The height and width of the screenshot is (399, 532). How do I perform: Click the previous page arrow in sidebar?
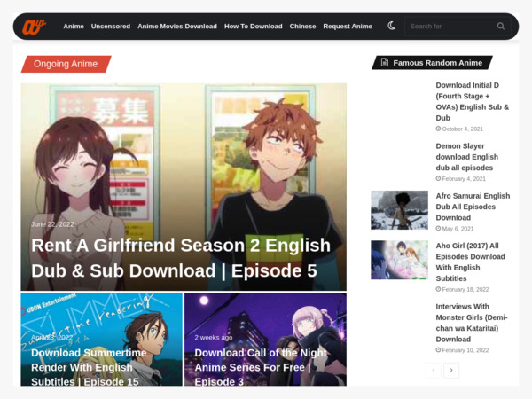coord(434,370)
